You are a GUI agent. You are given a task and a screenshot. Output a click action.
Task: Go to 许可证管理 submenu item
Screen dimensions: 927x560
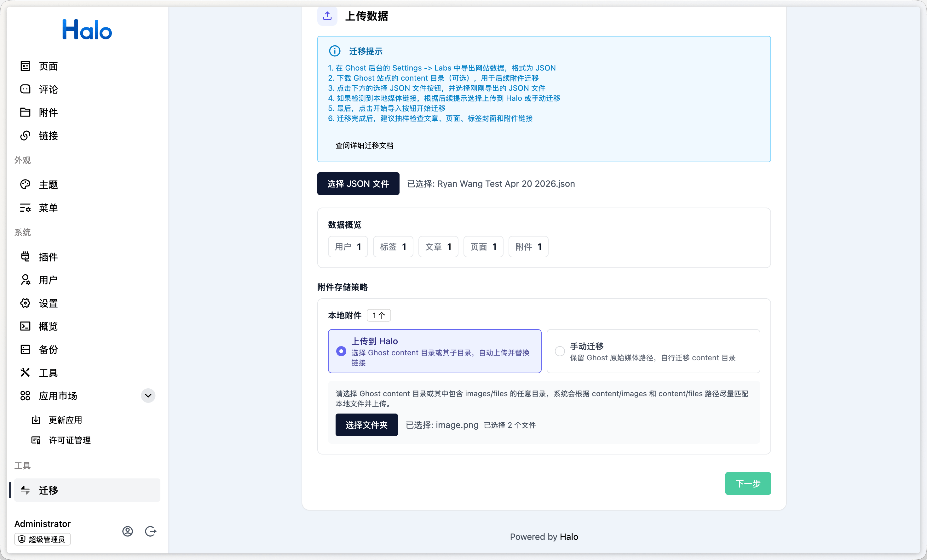pos(70,440)
